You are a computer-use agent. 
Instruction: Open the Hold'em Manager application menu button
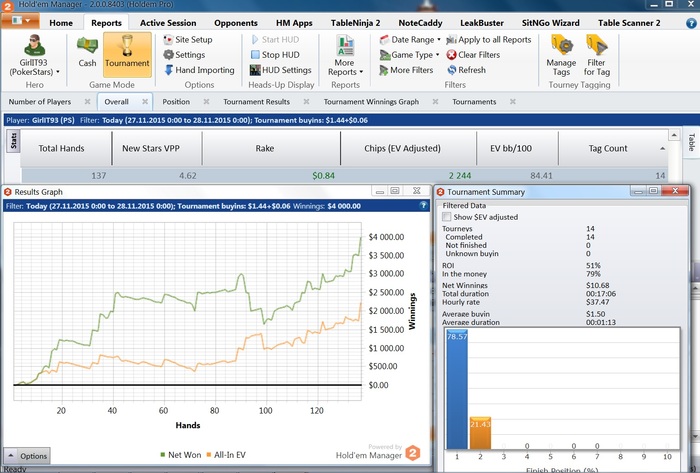[21, 21]
